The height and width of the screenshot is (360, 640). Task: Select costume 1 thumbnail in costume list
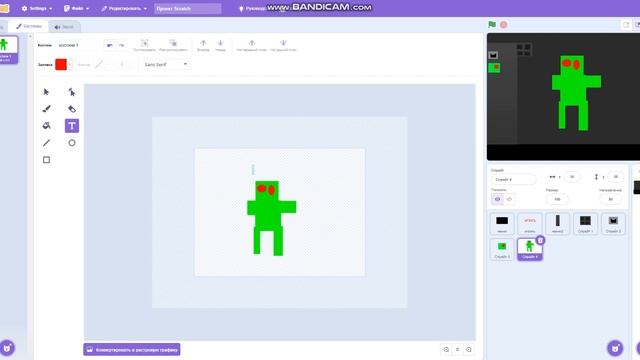(x=8, y=50)
